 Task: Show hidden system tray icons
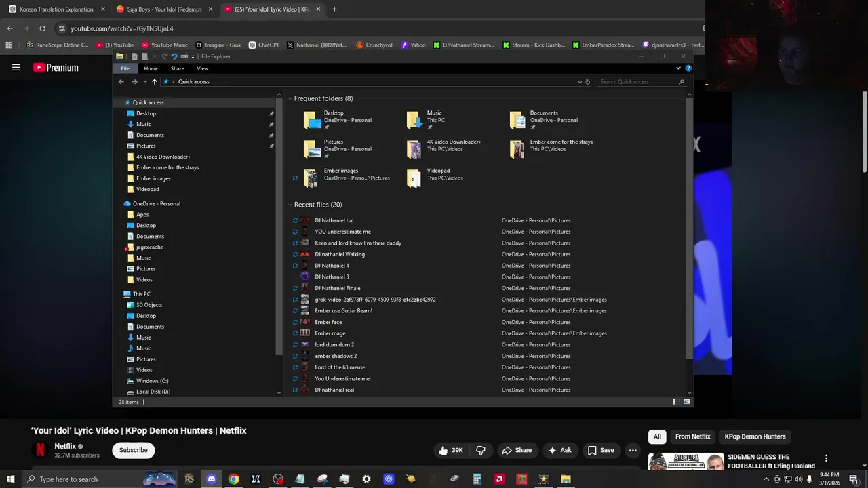766,479
